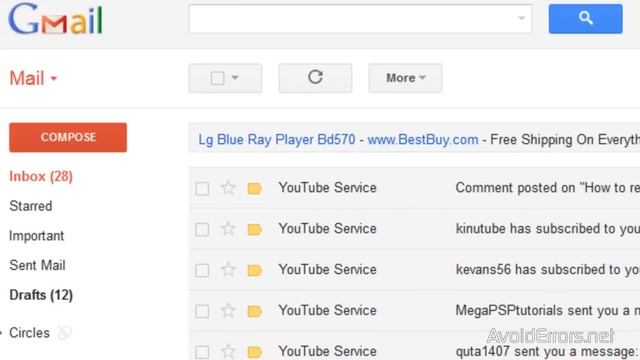
Task: Tick the select-all checkbox in toolbar
Action: click(x=218, y=78)
